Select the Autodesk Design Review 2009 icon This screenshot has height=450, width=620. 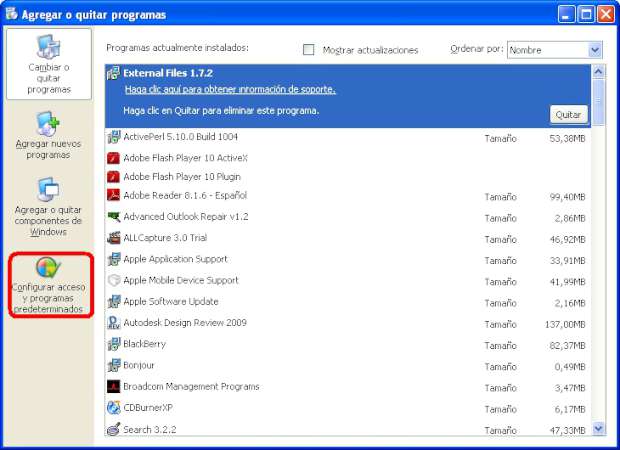[x=113, y=323]
